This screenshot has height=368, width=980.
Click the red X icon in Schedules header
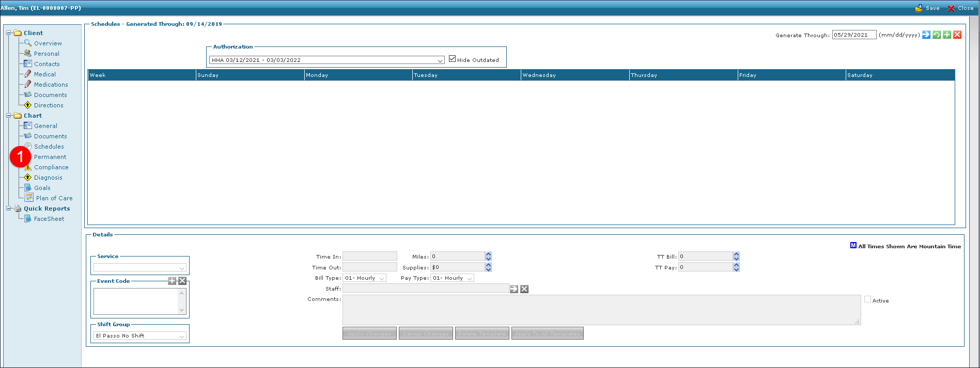(957, 35)
